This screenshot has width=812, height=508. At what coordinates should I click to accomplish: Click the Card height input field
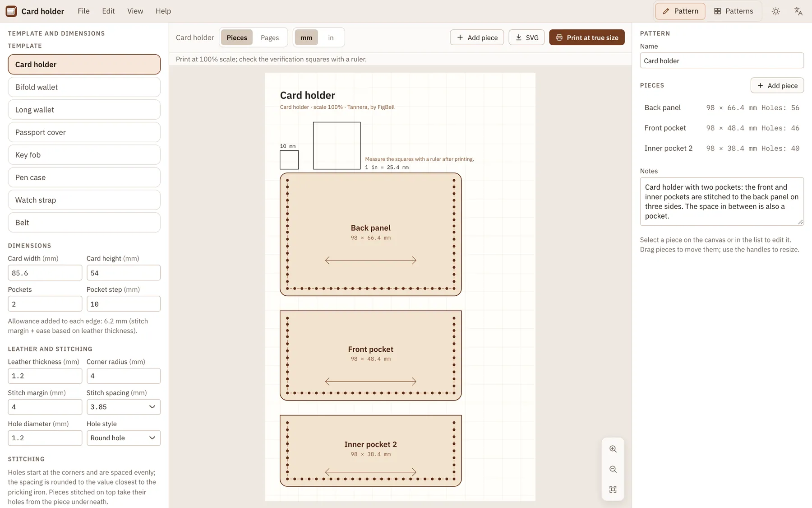tap(123, 273)
